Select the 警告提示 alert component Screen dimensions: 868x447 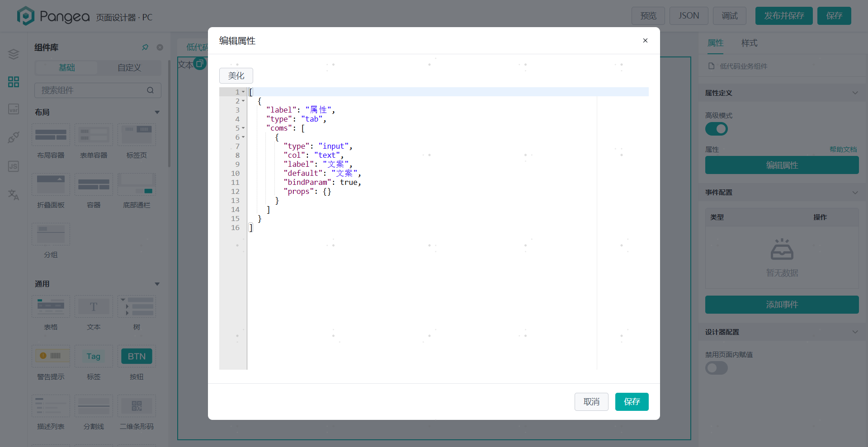[x=51, y=362]
